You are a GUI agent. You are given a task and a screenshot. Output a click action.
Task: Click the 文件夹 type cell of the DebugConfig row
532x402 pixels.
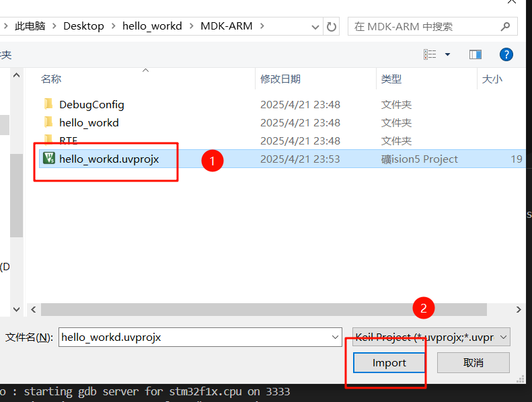click(396, 104)
